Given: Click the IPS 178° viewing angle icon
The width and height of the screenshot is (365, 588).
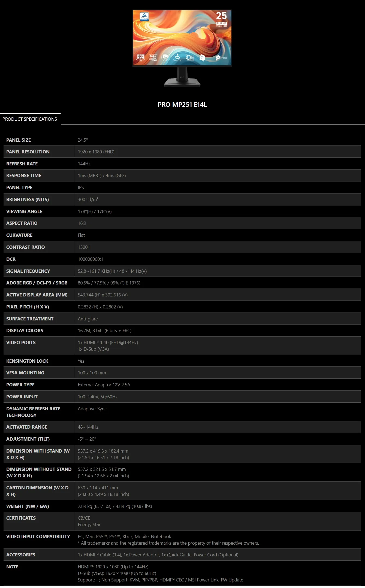Looking at the screenshot, I should point(140,57).
